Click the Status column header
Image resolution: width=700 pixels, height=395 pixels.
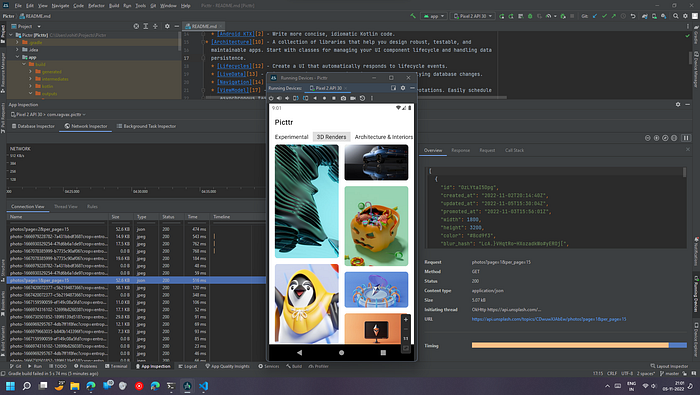point(172,216)
